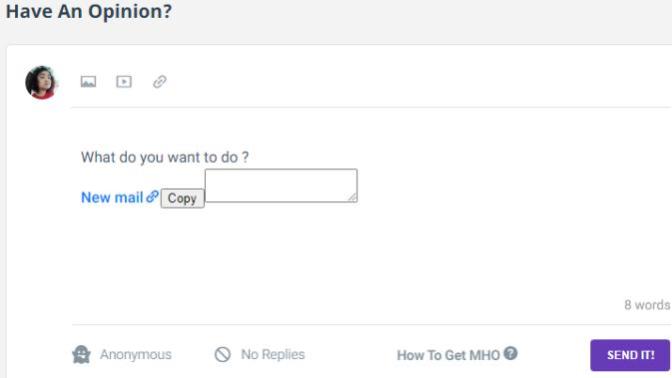Screen dimensions: 672x378
Task: Focus the empty text box beside Copy
Action: click(281, 186)
